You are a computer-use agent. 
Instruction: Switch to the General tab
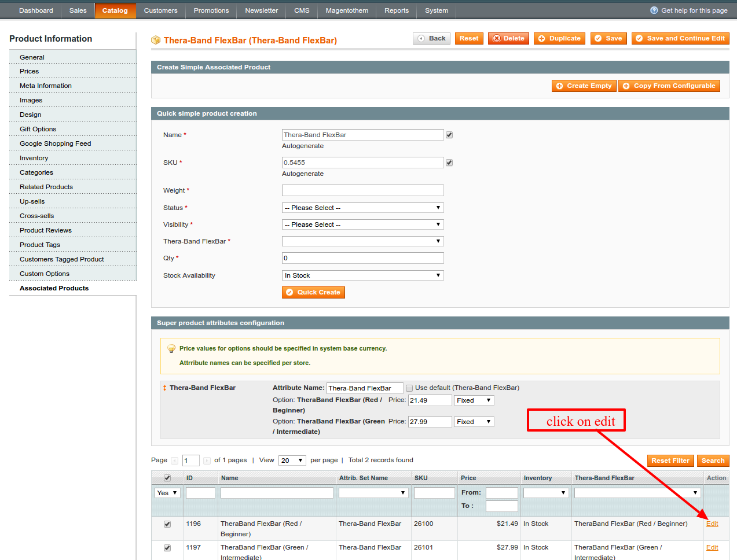(73, 57)
